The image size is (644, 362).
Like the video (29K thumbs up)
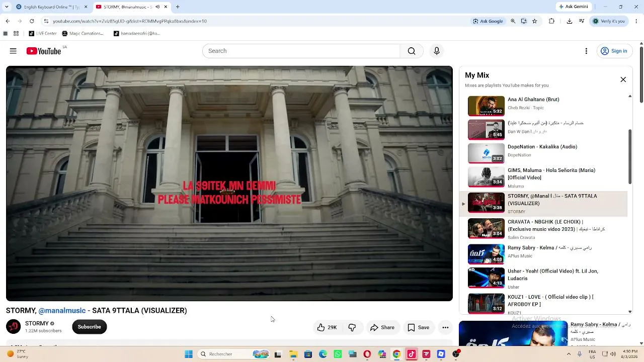327,327
